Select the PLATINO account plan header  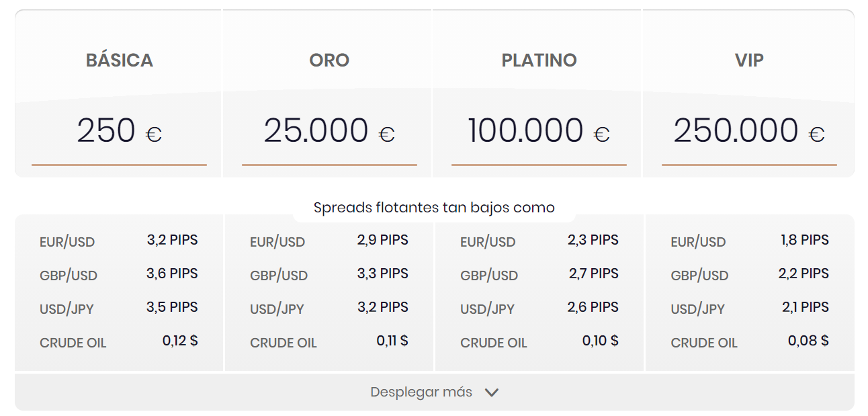537,60
